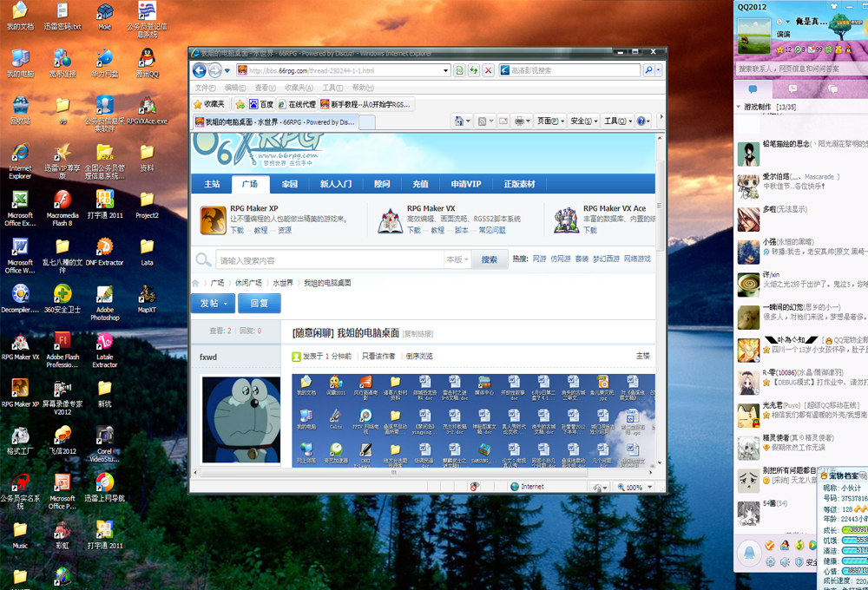Open Adobe Photoshop desktop shortcut

pos(105,302)
